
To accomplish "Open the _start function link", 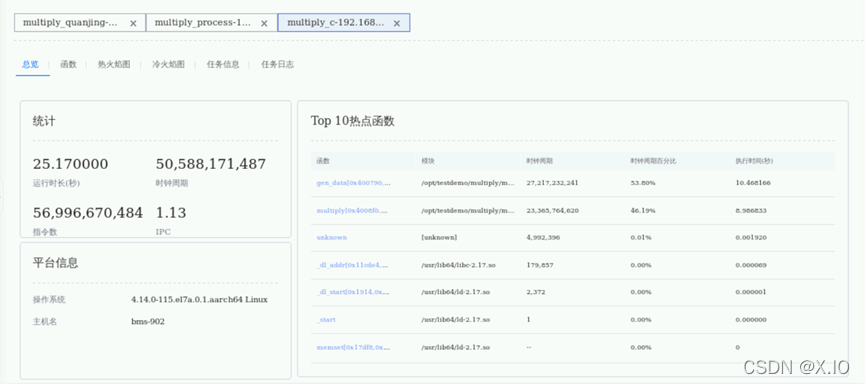I will coord(326,319).
